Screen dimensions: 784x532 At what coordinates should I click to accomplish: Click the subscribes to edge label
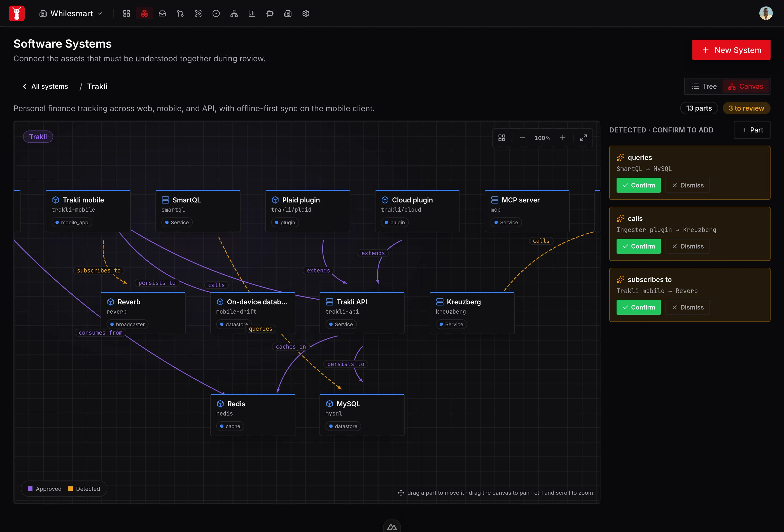99,270
